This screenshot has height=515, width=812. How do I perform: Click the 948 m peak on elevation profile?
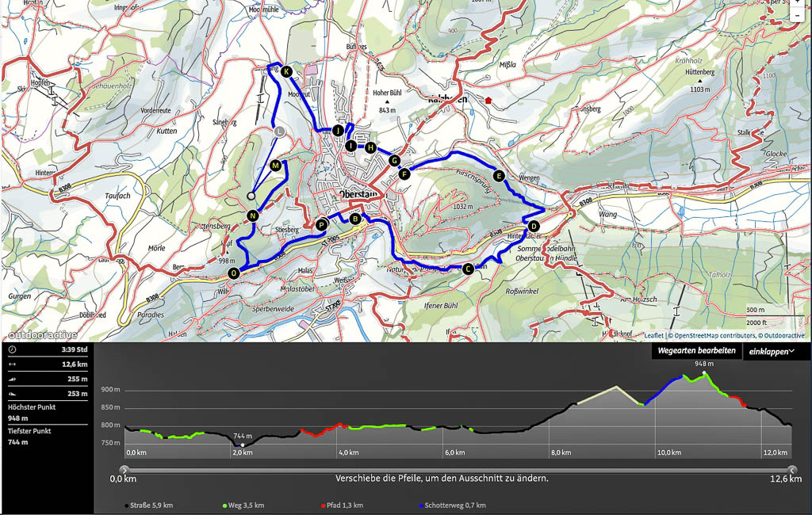pyautogui.click(x=703, y=372)
